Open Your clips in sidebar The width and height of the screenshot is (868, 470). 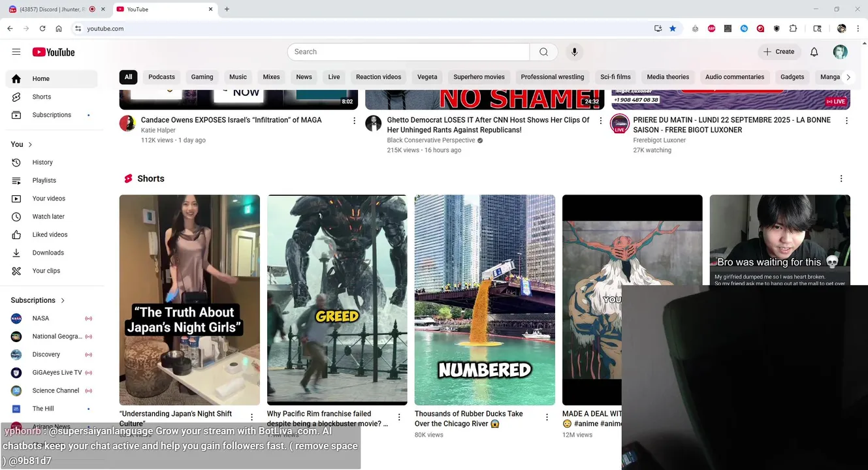click(52, 271)
